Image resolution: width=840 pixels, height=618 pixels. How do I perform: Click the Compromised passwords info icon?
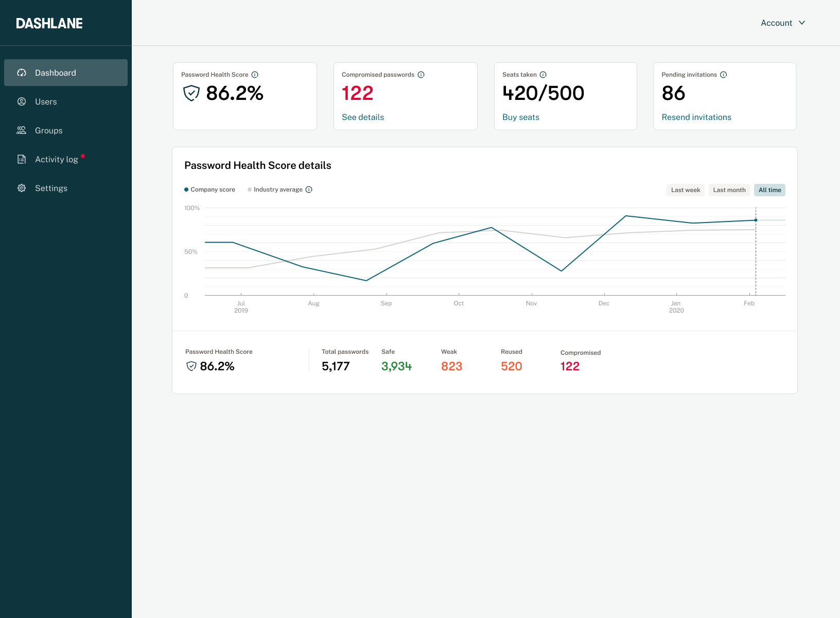[421, 74]
